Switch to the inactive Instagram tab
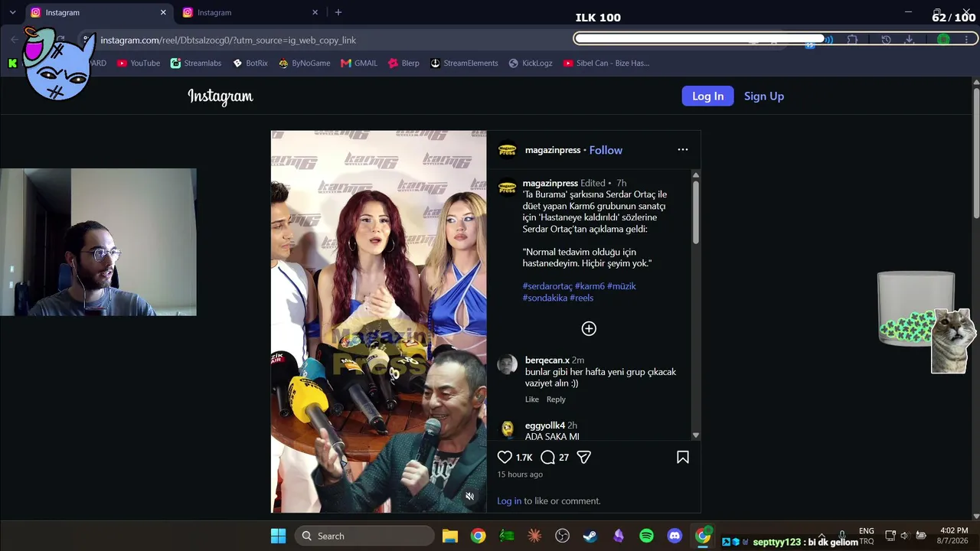 click(250, 12)
